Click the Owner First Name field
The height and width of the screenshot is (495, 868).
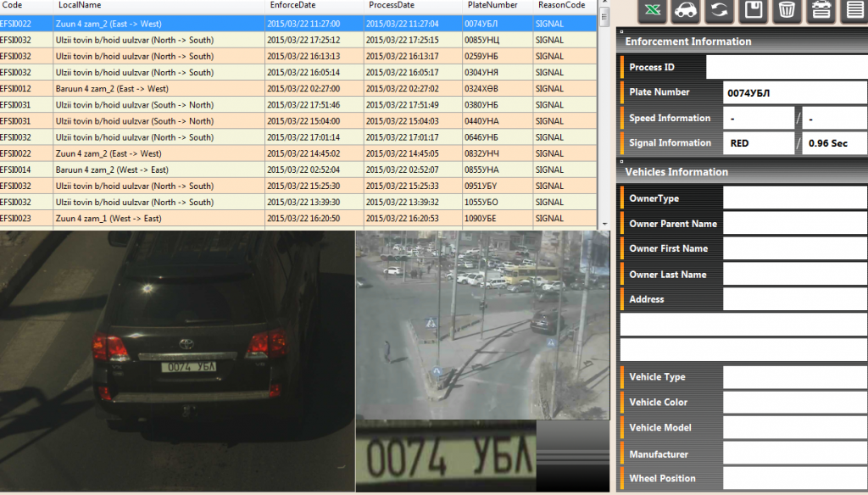[794, 249]
